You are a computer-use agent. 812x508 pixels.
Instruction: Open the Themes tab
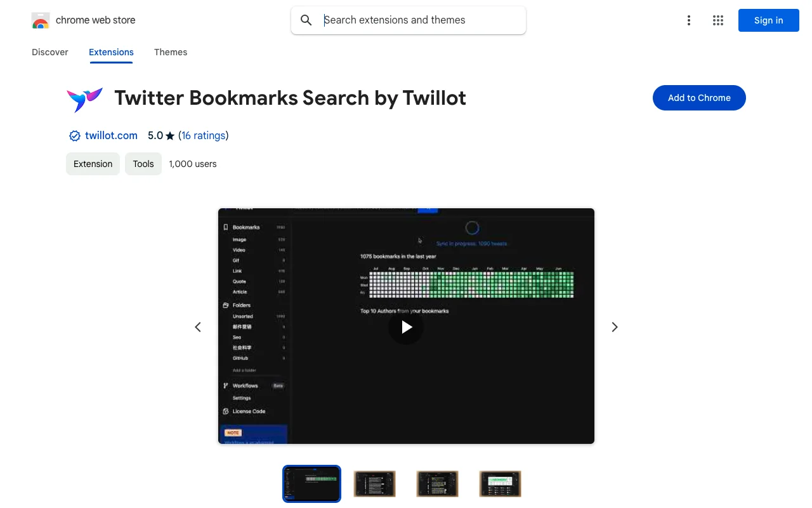(x=171, y=52)
